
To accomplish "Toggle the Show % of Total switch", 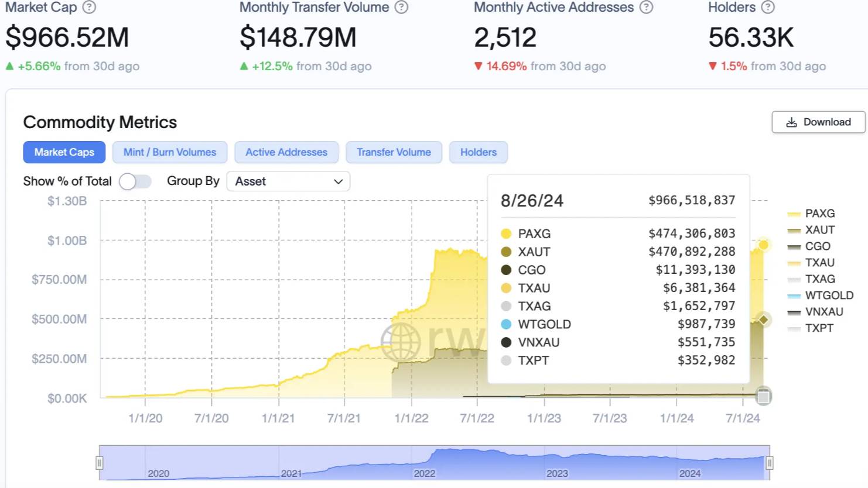I will click(135, 181).
